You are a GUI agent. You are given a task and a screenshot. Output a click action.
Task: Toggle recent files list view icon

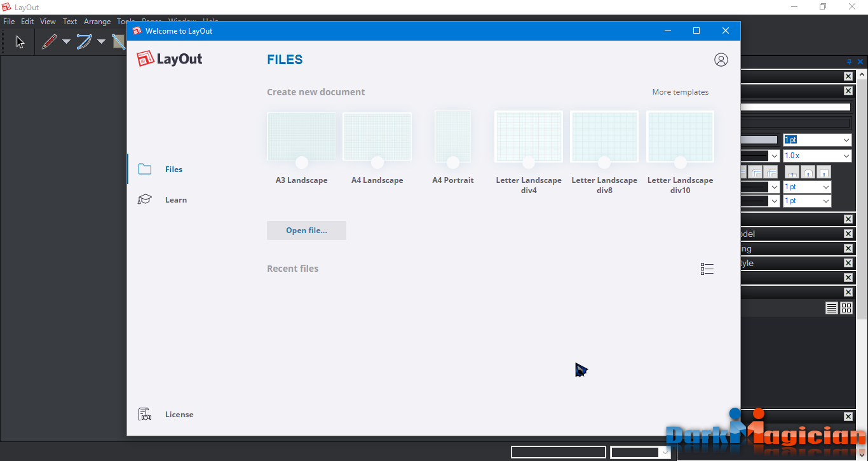pyautogui.click(x=707, y=269)
